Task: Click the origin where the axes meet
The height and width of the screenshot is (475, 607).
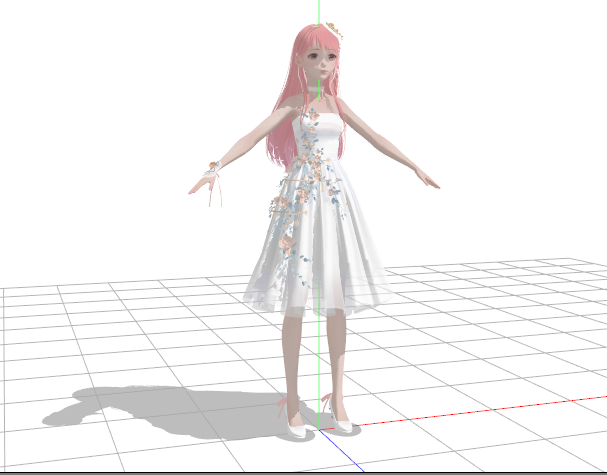Action: coord(318,430)
